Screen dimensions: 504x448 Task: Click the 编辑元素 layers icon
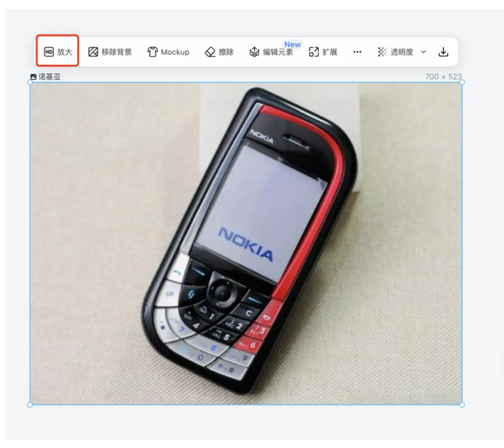(255, 52)
